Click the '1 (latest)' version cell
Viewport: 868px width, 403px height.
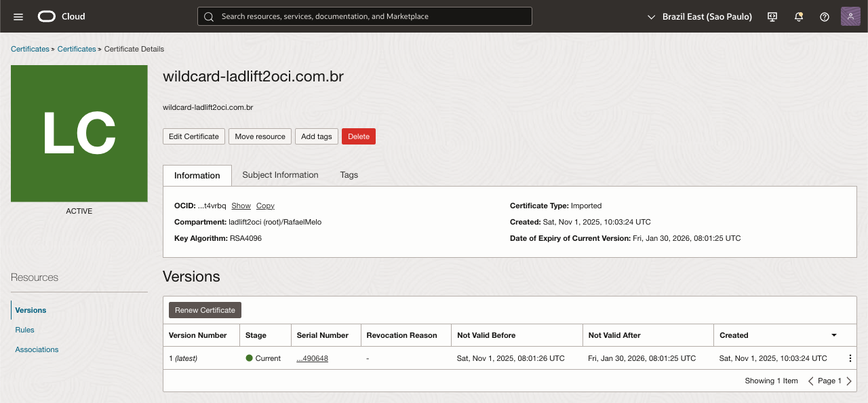click(x=183, y=358)
